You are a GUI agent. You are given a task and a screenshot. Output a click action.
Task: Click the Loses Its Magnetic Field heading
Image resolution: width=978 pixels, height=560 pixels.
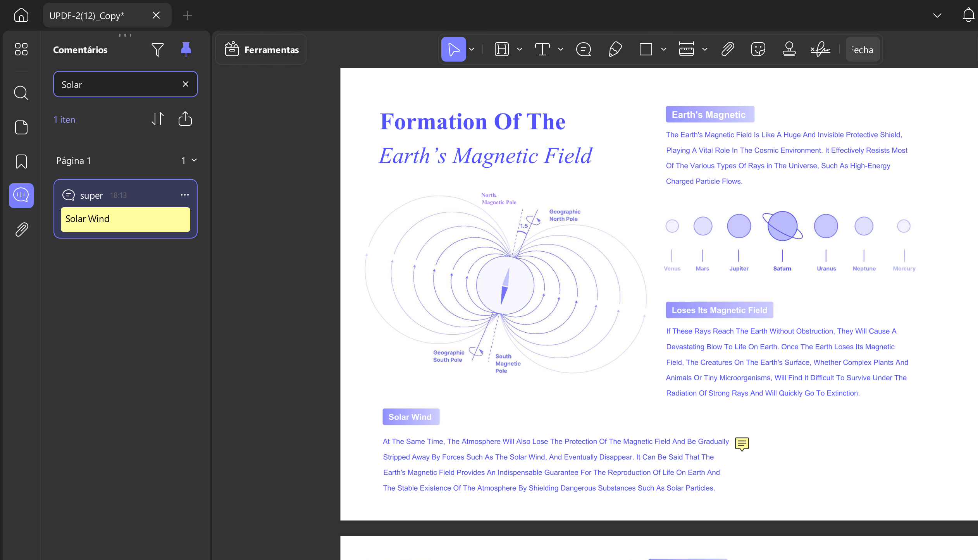point(720,310)
